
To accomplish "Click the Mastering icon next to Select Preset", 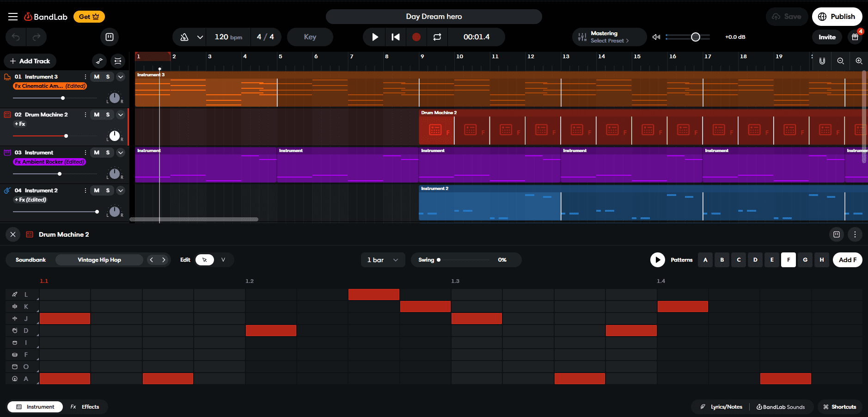I will click(581, 37).
